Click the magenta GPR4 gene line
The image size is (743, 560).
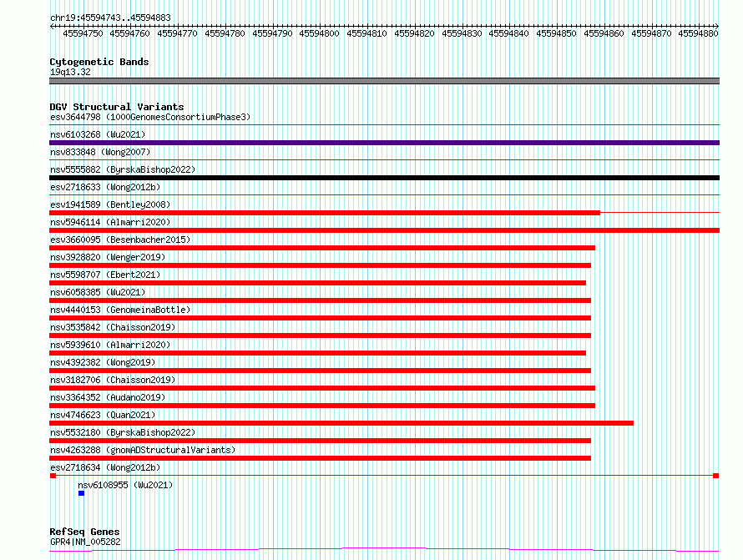(384, 550)
